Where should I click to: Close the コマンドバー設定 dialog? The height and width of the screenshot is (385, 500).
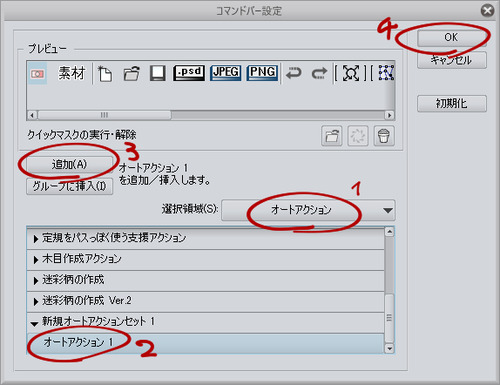(x=487, y=11)
